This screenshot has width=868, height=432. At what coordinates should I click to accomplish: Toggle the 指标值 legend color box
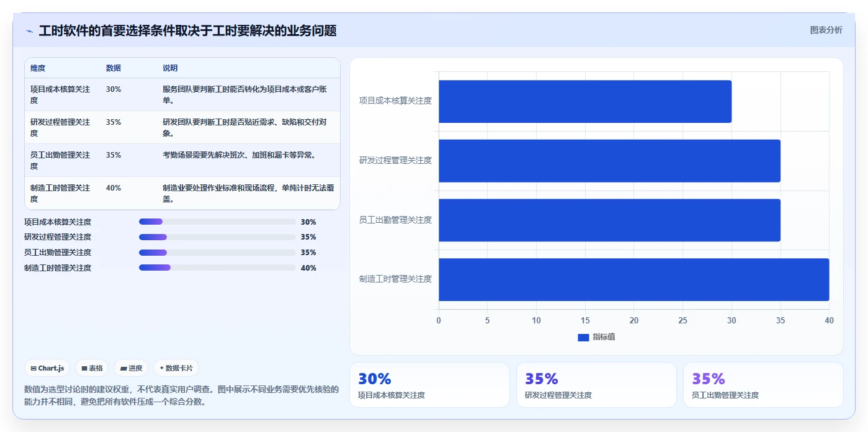(x=583, y=337)
